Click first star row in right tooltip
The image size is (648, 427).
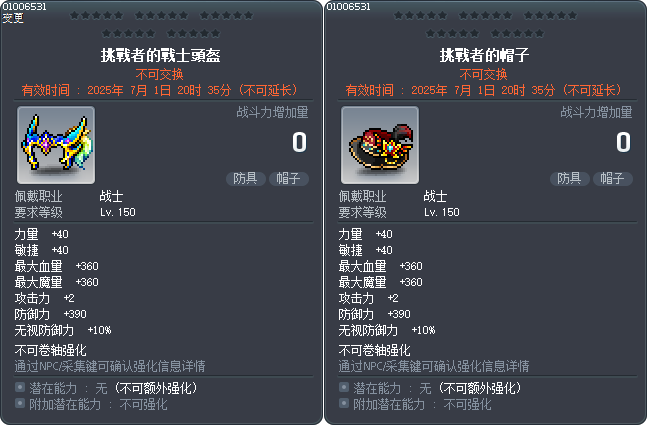(x=485, y=16)
